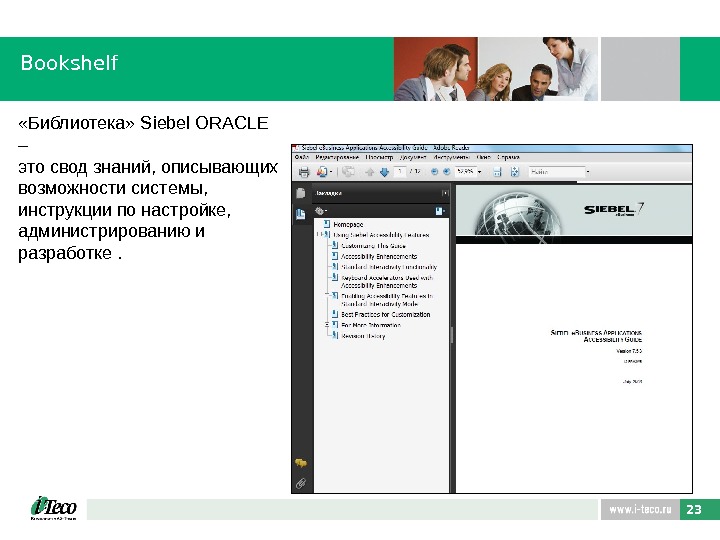Viewport: 720px width, 540px height.
Task: Click the fit width page icon
Action: point(497,172)
